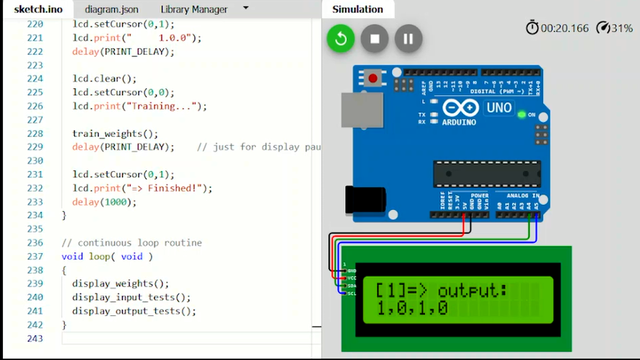Select the LCD display component
Screen dimensions: 640x360
click(x=456, y=299)
